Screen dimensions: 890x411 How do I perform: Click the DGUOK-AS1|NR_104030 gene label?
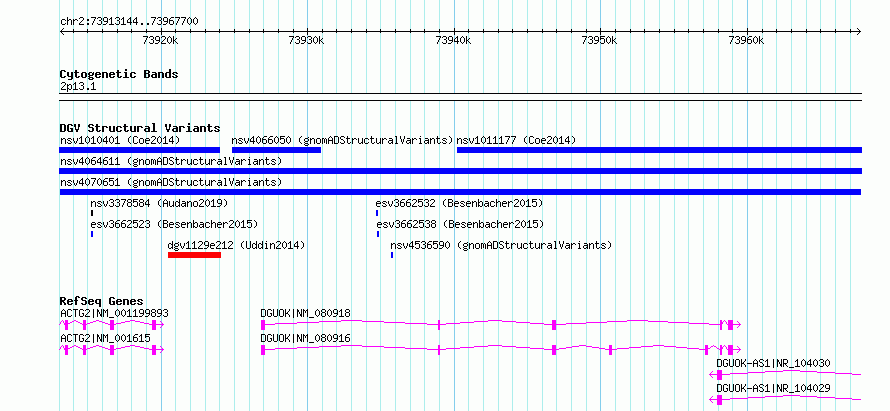pos(774,363)
